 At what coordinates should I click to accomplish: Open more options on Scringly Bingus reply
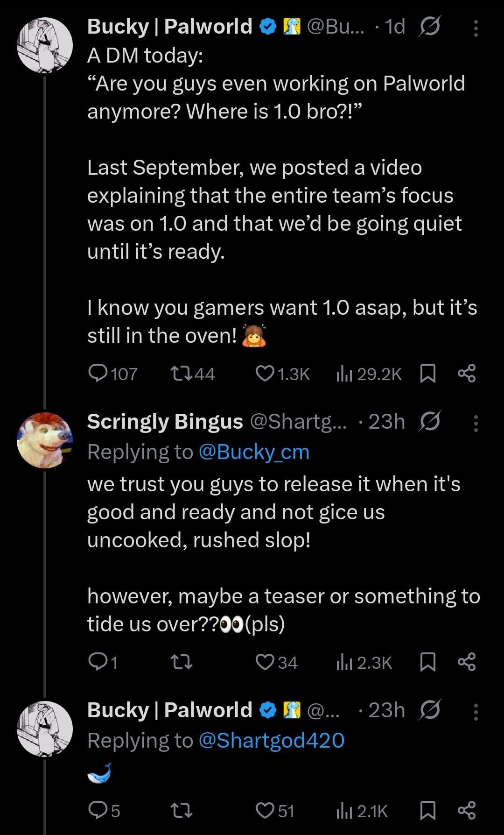pyautogui.click(x=476, y=423)
